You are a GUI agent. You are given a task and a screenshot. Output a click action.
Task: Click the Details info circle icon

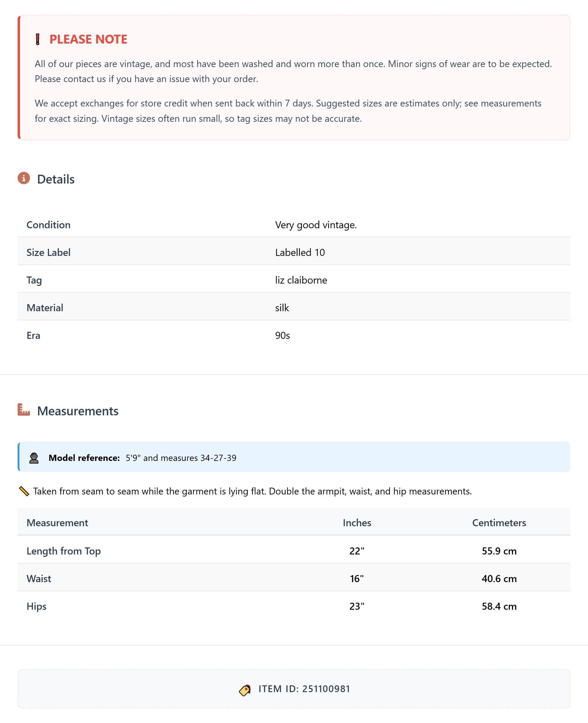tap(24, 178)
